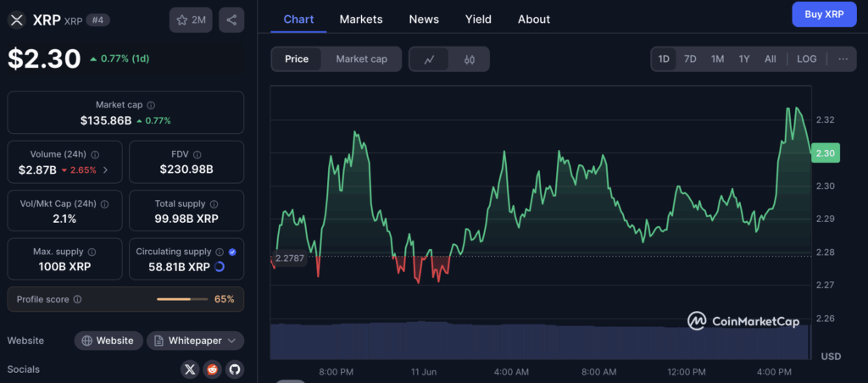Open the Reddit social icon
Image resolution: width=868 pixels, height=383 pixels.
[212, 369]
